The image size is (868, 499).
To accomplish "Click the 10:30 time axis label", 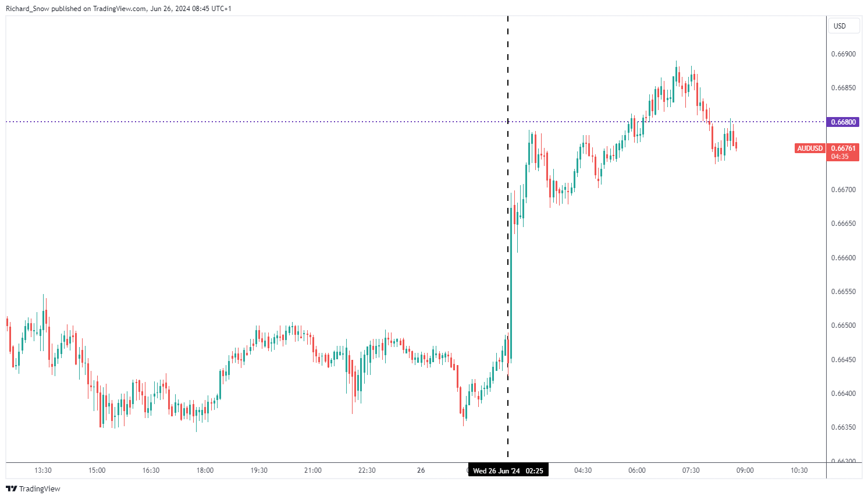I will (799, 470).
